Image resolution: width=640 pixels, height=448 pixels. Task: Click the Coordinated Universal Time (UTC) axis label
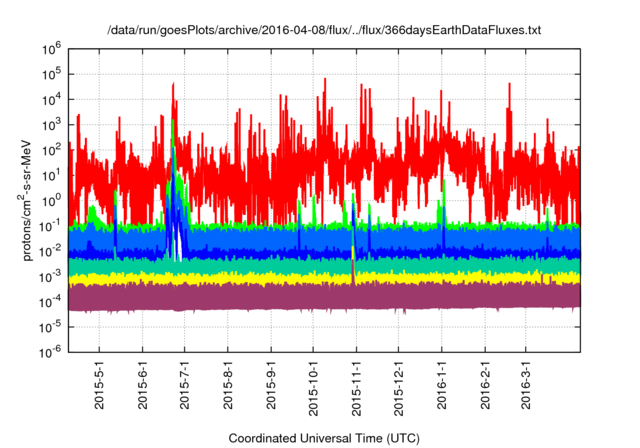(x=324, y=438)
